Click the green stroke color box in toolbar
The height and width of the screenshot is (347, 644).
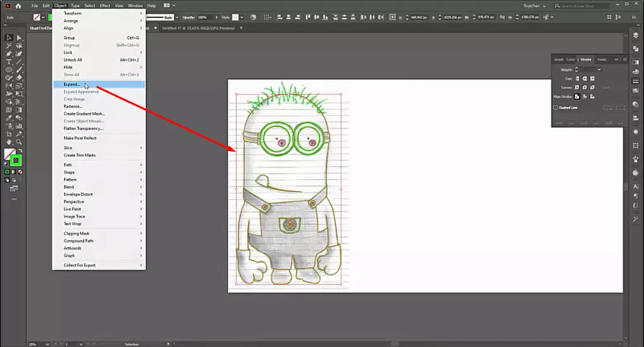click(16, 161)
